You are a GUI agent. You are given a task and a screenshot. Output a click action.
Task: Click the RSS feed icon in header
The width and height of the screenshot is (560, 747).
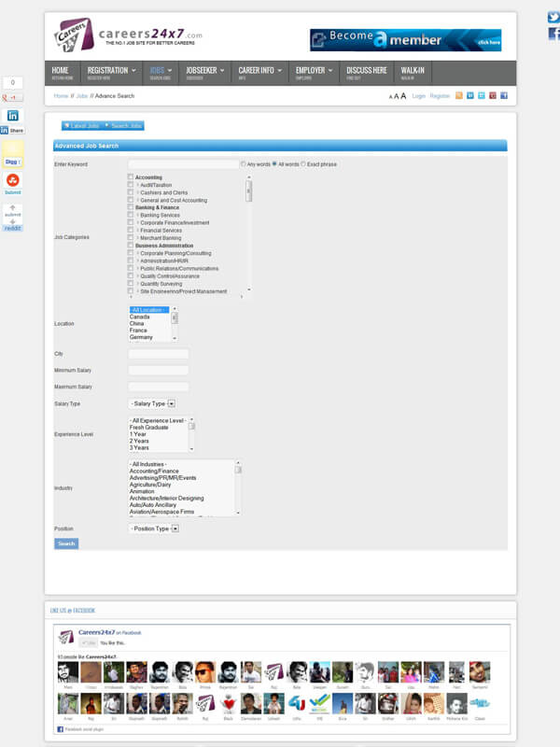pos(458,95)
